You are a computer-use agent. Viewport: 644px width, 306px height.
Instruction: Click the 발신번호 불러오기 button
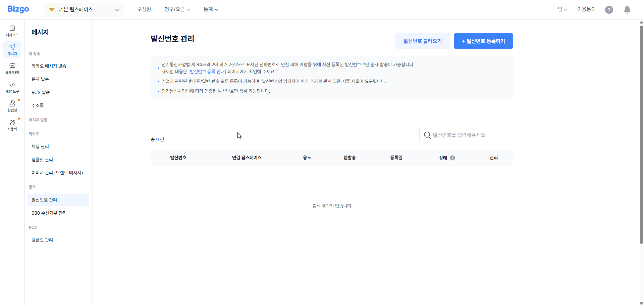422,41
